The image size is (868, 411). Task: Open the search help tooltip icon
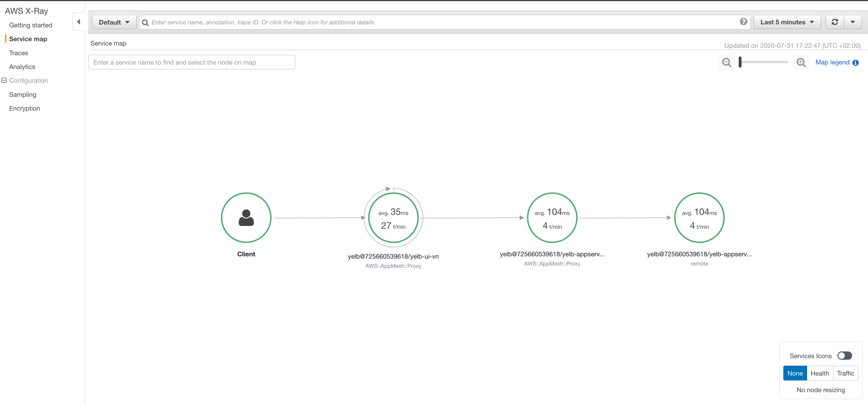(743, 22)
